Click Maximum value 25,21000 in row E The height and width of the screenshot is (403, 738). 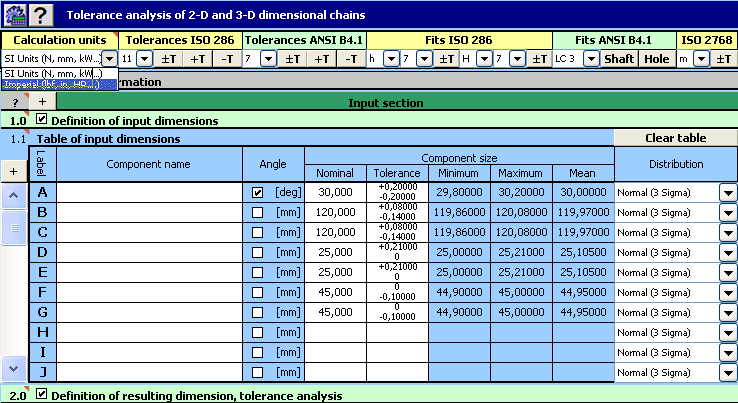click(521, 272)
